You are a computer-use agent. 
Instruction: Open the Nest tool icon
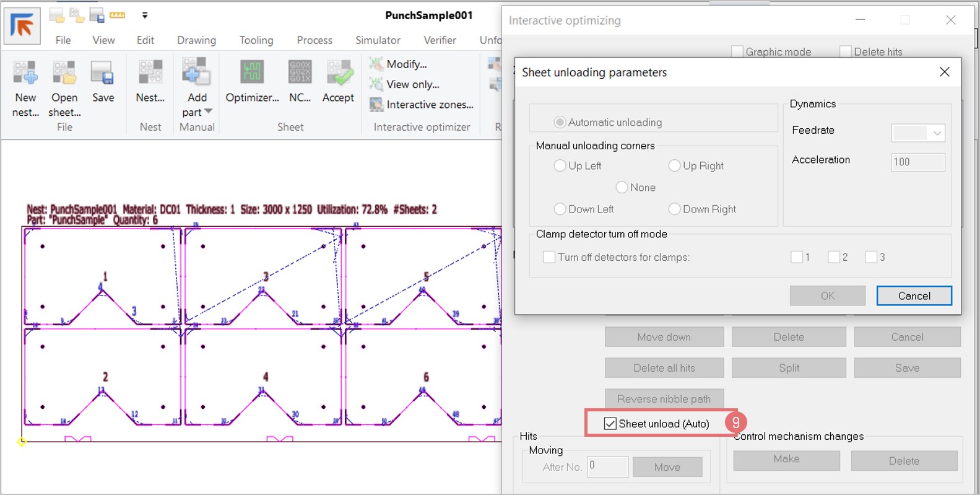coord(150,73)
